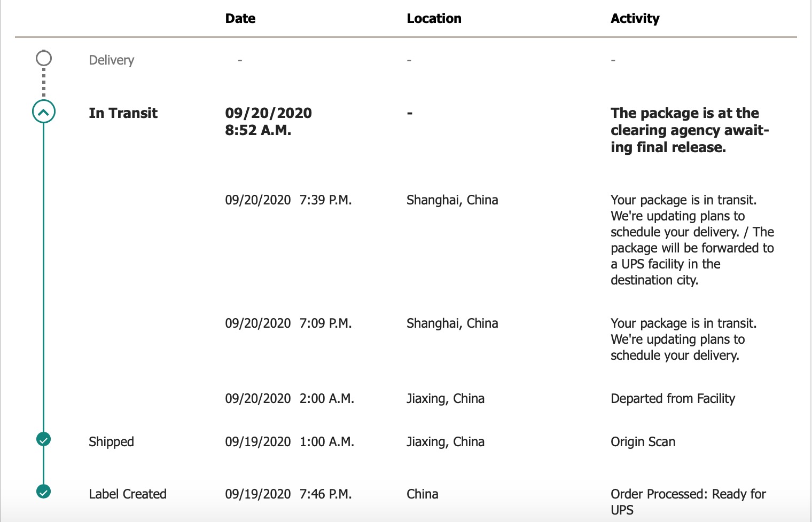The height and width of the screenshot is (522, 812).
Task: Click the Departed from Facility activity
Action: click(x=673, y=399)
